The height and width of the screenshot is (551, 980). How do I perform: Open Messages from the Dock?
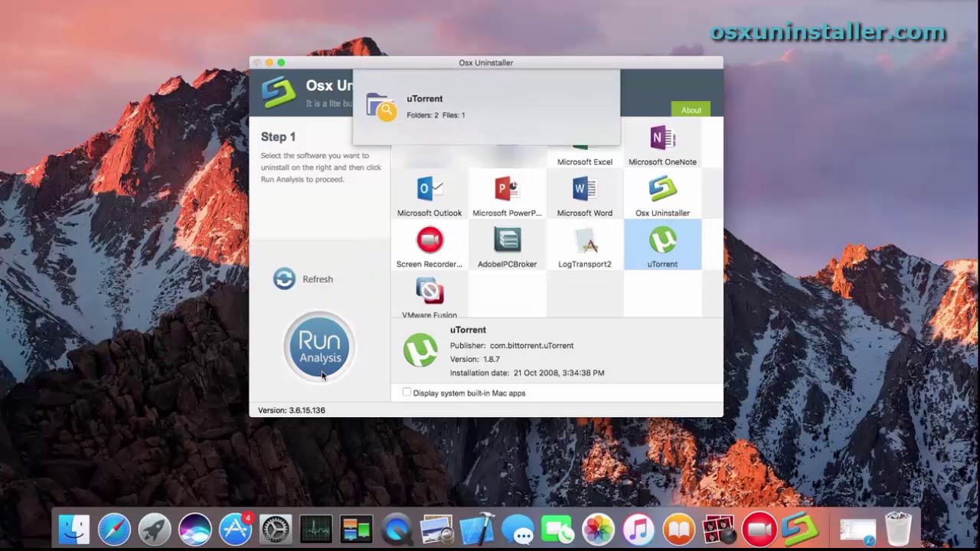tap(518, 530)
